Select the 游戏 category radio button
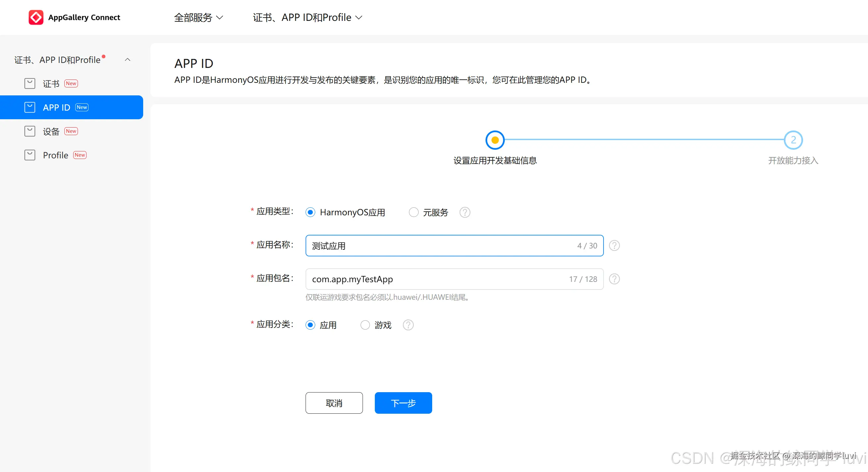 365,325
